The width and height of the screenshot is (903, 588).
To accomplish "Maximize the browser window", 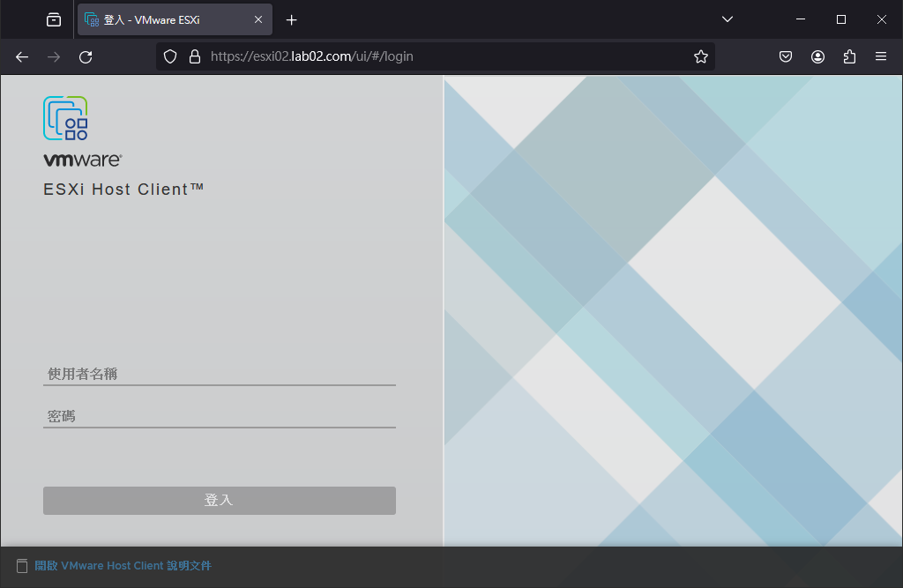I will [840, 19].
